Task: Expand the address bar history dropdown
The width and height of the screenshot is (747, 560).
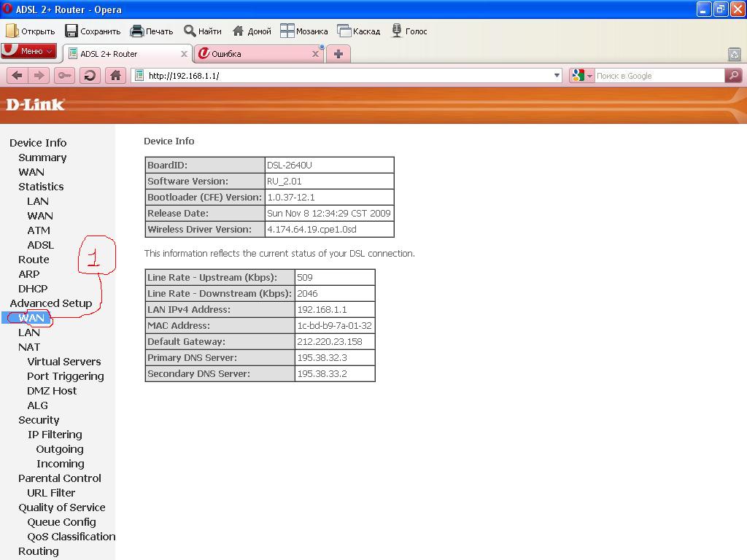Action: [x=557, y=75]
